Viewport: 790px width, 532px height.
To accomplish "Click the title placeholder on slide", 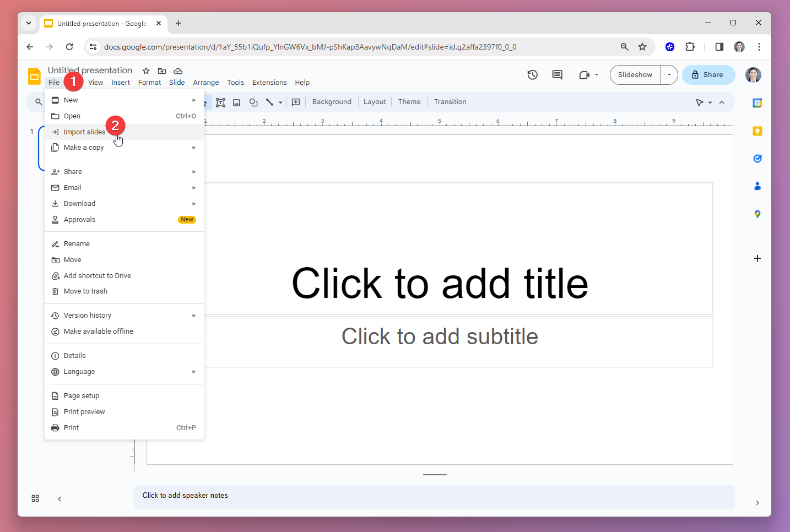I will (x=440, y=284).
